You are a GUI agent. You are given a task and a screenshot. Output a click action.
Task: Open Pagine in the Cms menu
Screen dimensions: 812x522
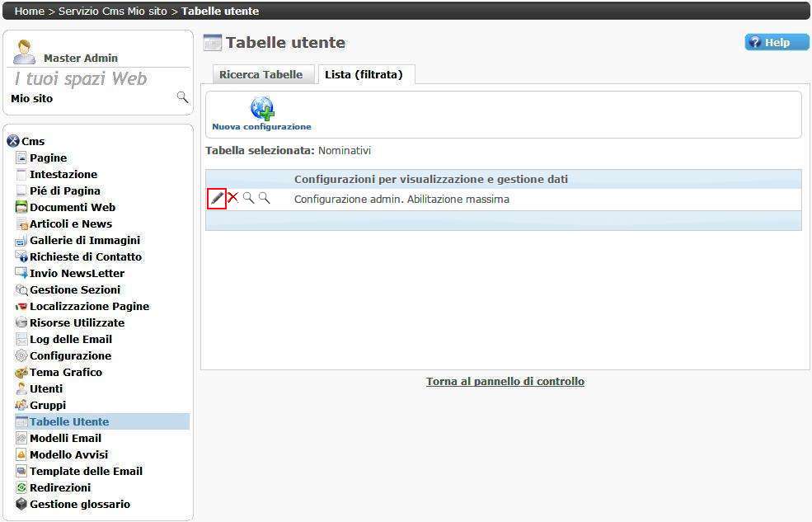tap(48, 158)
